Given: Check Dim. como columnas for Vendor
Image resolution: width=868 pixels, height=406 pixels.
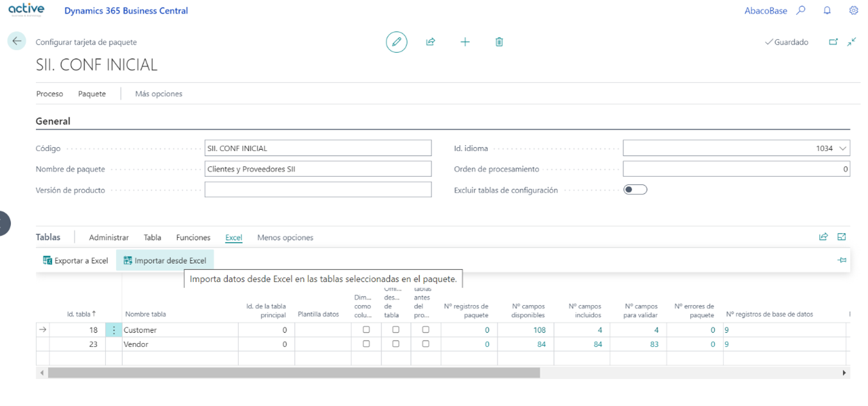Looking at the screenshot, I should 366,344.
